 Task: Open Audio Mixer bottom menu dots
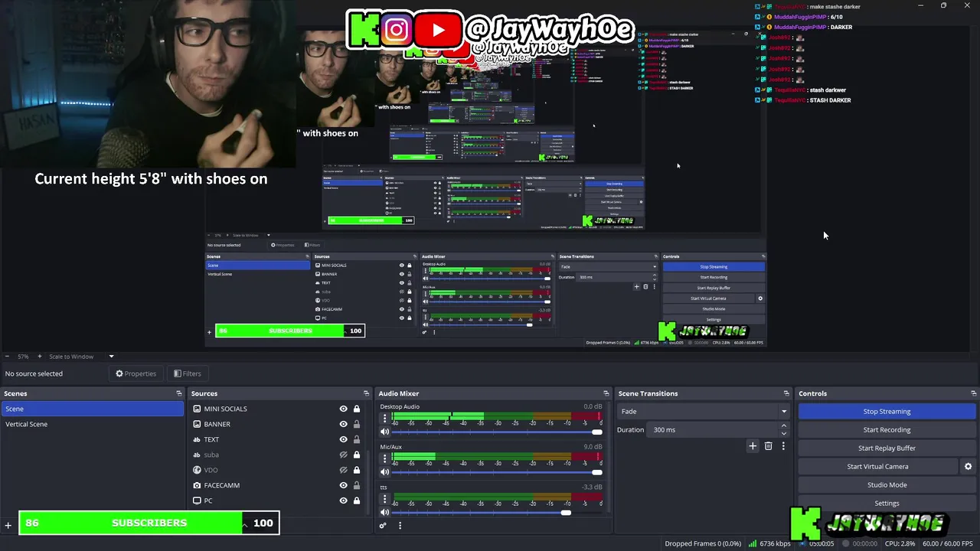tap(400, 525)
